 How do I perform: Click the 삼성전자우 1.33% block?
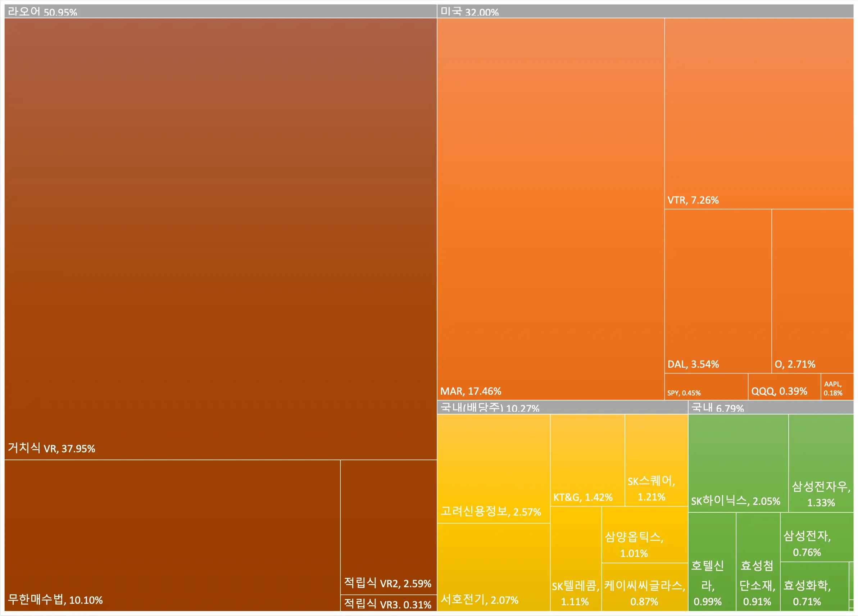point(821,463)
